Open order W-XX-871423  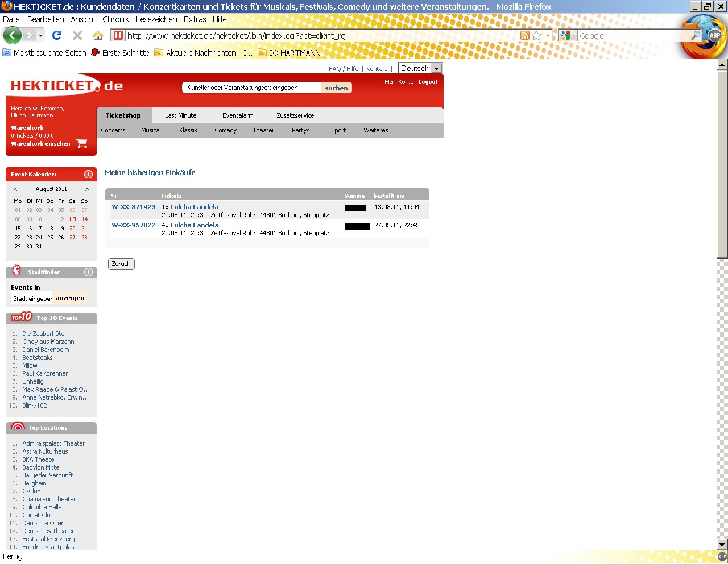134,207
